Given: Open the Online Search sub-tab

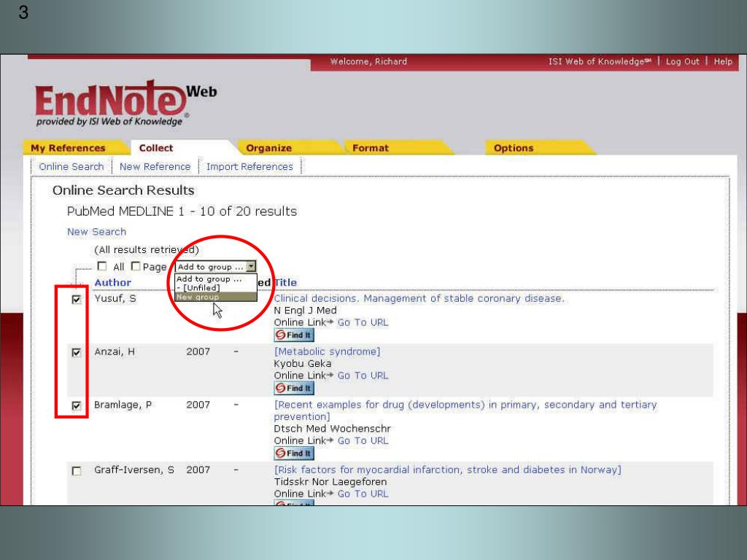Looking at the screenshot, I should [71, 167].
